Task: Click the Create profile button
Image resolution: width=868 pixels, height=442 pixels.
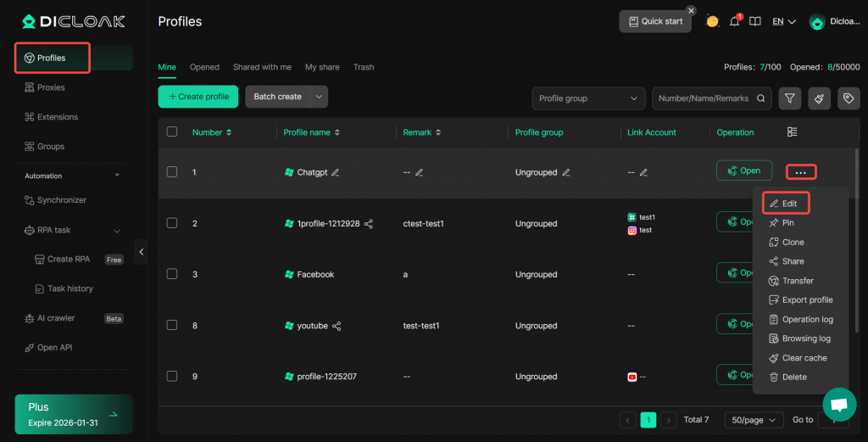Action: [198, 97]
